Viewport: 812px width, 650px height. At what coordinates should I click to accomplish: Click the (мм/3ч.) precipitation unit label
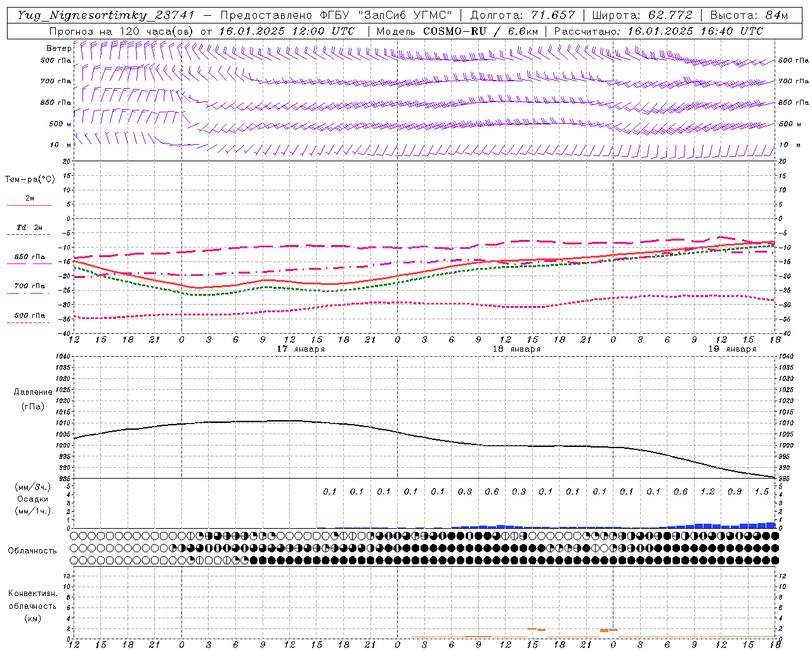[x=33, y=487]
